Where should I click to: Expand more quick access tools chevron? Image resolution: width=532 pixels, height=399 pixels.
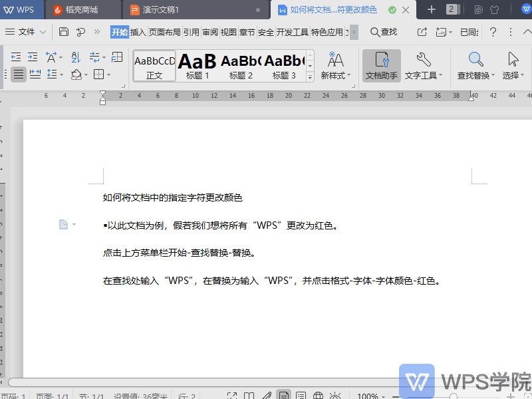(x=97, y=32)
